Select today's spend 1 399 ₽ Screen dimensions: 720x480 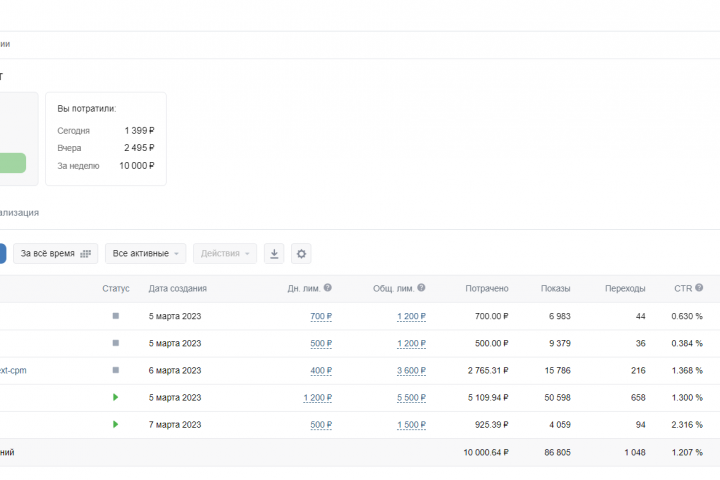(x=139, y=131)
